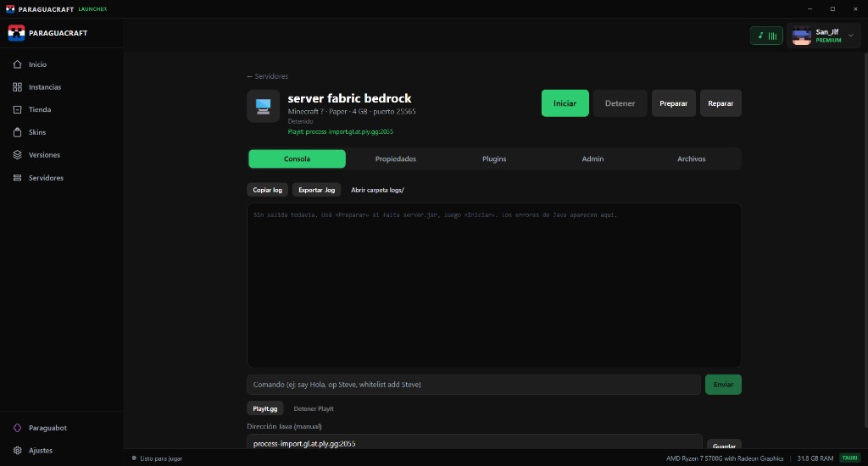Viewport: 868px width, 466px height.
Task: Click the Minecraft Paper 4 GB puerto info line
Action: (x=352, y=111)
